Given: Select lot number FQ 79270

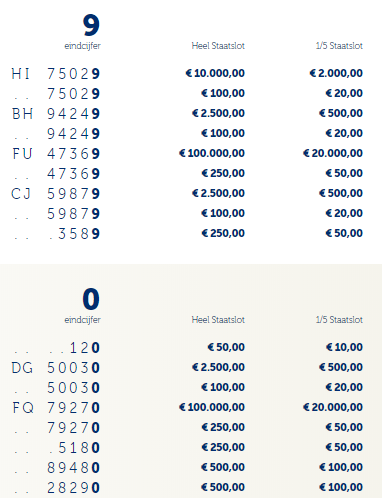Looking at the screenshot, I should coord(56,408).
